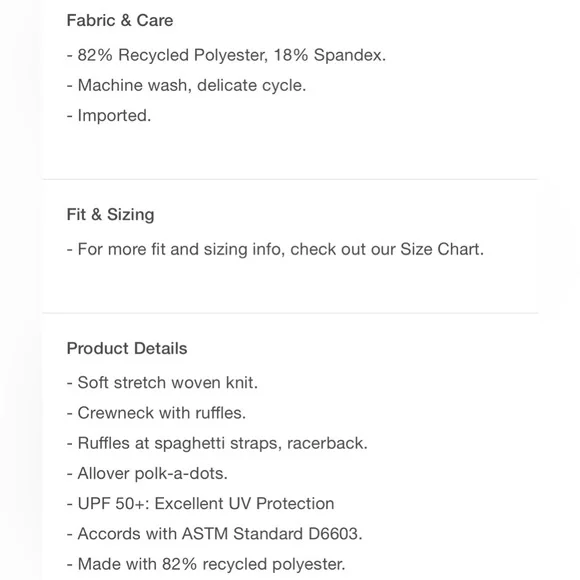This screenshot has width=580, height=580.
Task: Open the Size Chart link text
Action: 442,249
